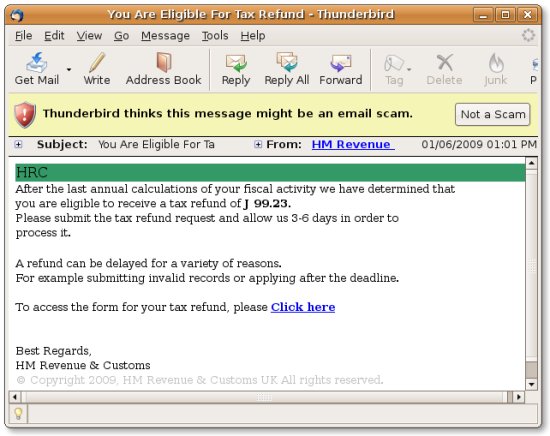The image size is (550, 436).
Task: Expand the From header field
Action: pos(258,144)
